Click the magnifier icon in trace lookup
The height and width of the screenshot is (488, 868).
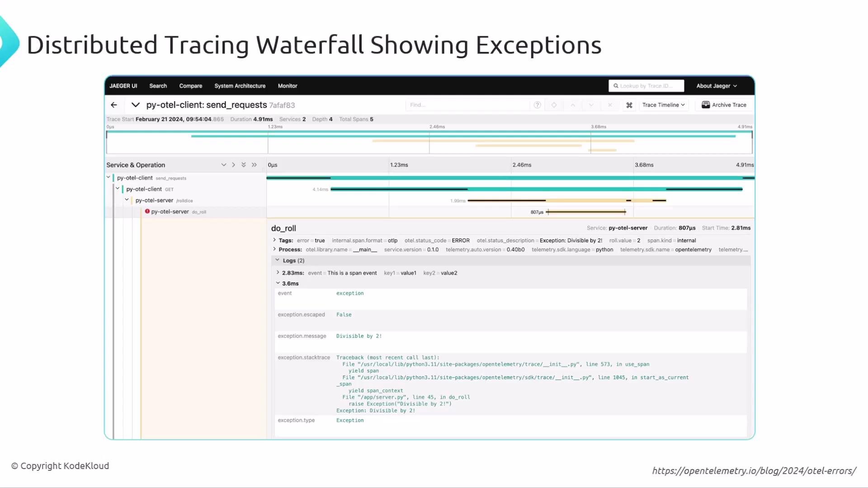[616, 86]
